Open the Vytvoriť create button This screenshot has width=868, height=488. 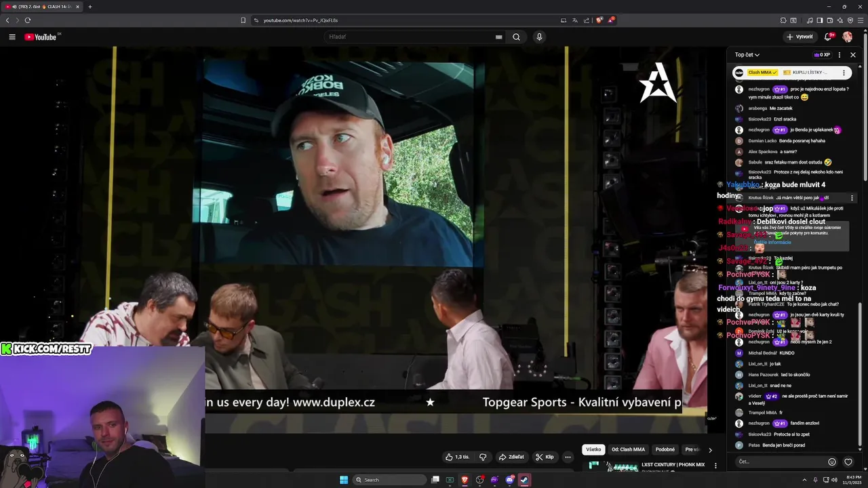800,37
